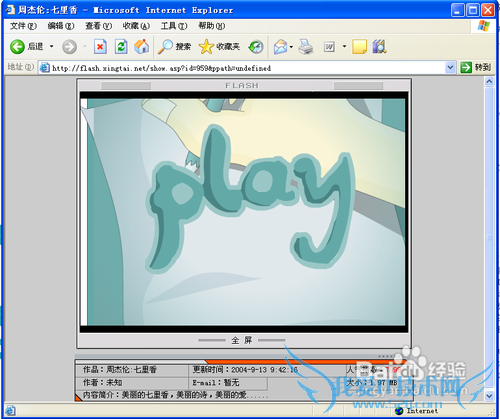Click the 作者:未知 text
This screenshot has height=419, width=500.
coord(103,382)
